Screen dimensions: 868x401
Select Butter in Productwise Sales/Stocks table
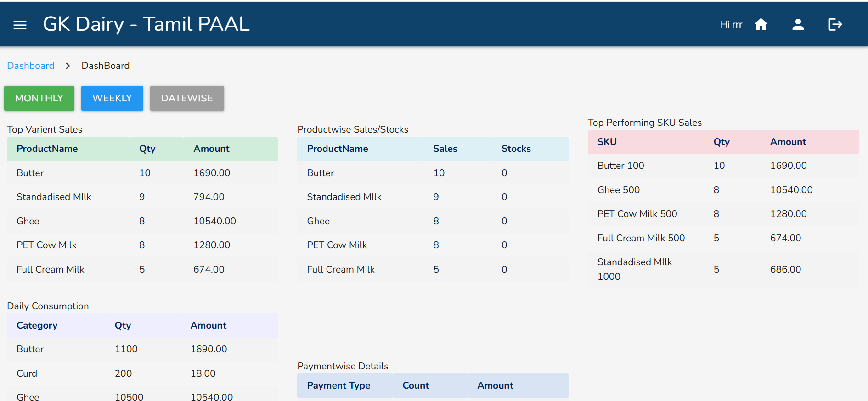click(x=321, y=173)
